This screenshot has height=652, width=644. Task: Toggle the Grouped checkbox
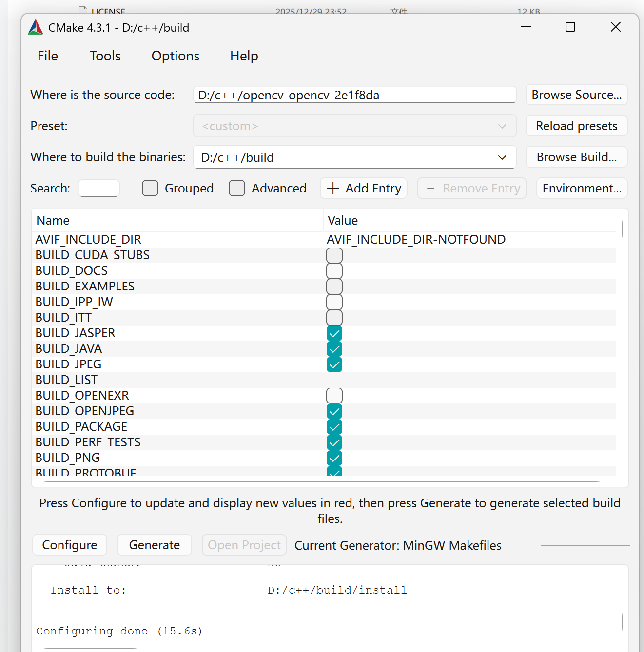tap(150, 188)
